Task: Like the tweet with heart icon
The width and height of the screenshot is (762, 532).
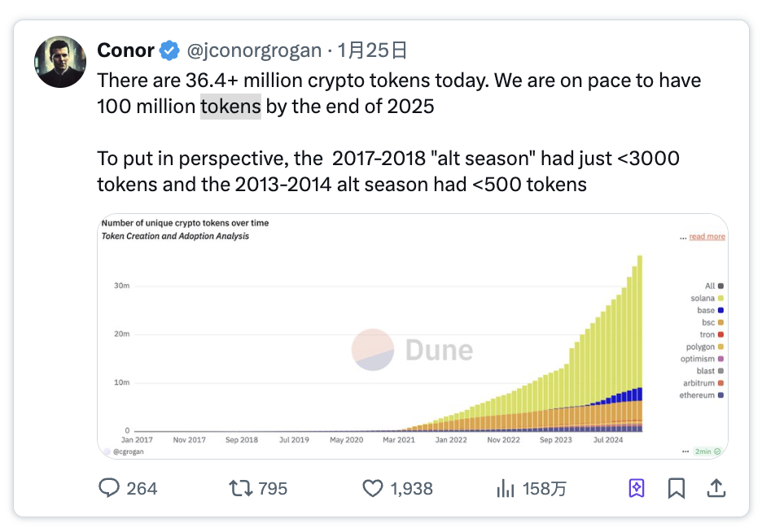Action: pyautogui.click(x=373, y=488)
